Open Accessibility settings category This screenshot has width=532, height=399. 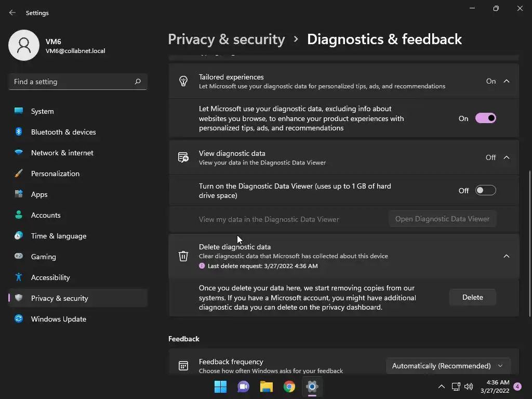pyautogui.click(x=50, y=277)
